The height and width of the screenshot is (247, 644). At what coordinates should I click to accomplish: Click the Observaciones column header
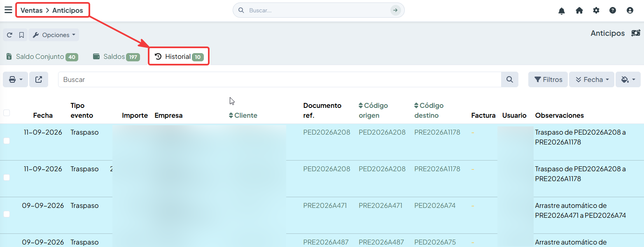560,116
